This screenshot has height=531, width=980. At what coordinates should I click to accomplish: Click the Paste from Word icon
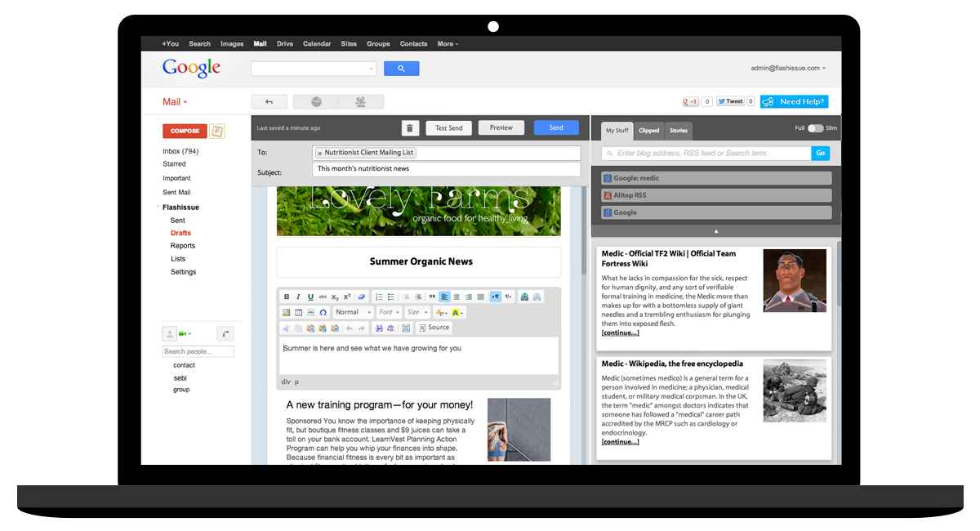pyautogui.click(x=335, y=328)
